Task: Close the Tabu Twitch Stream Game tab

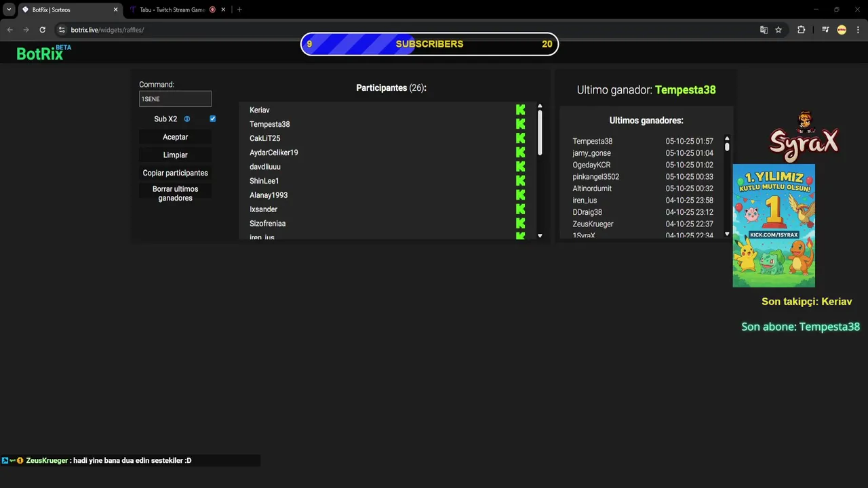Action: (x=223, y=9)
